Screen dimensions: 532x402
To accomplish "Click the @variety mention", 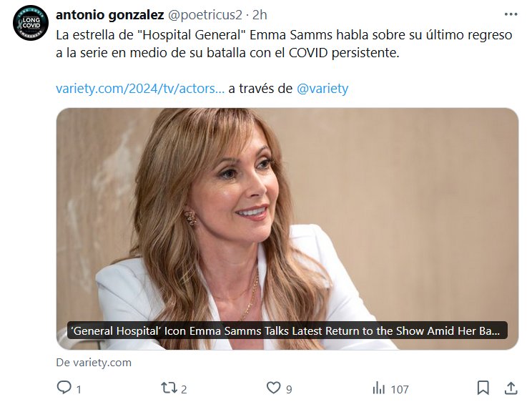I will click(322, 89).
